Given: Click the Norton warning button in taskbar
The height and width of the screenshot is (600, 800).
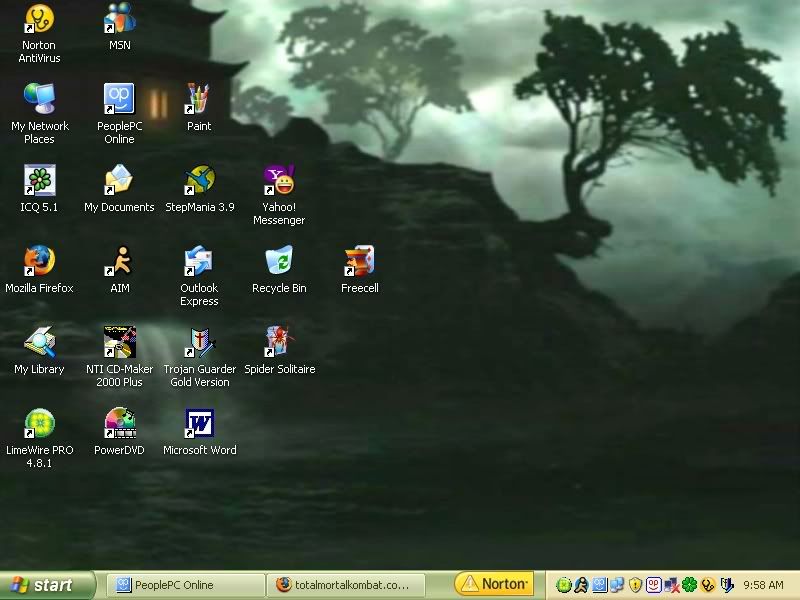Looking at the screenshot, I should [493, 584].
